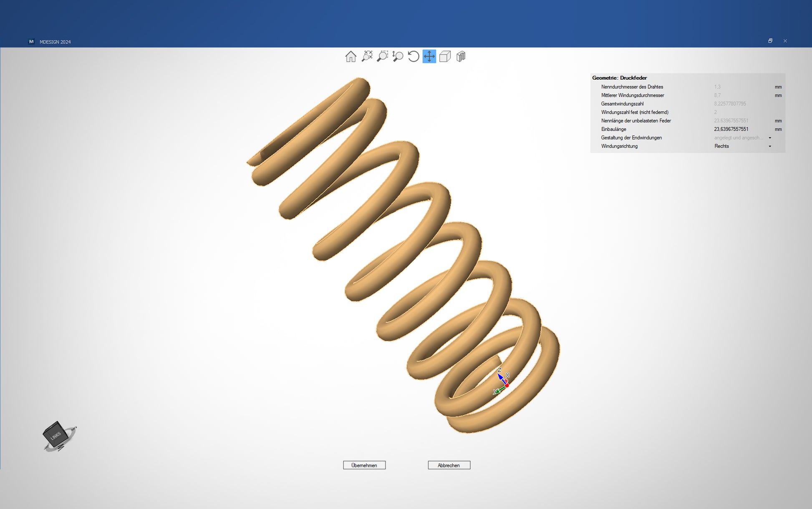Click the MDESIGN app logo icon

(31, 42)
